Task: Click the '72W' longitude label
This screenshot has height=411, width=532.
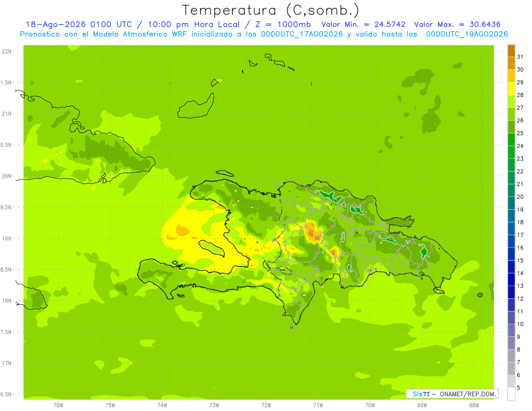Action: pyautogui.click(x=266, y=405)
